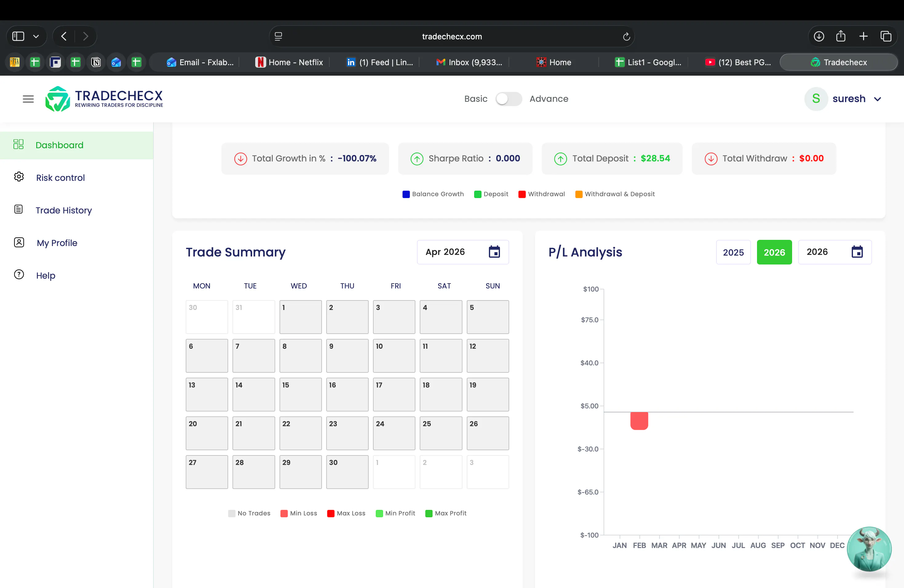The width and height of the screenshot is (904, 588).
Task: Reload the page
Action: (626, 37)
